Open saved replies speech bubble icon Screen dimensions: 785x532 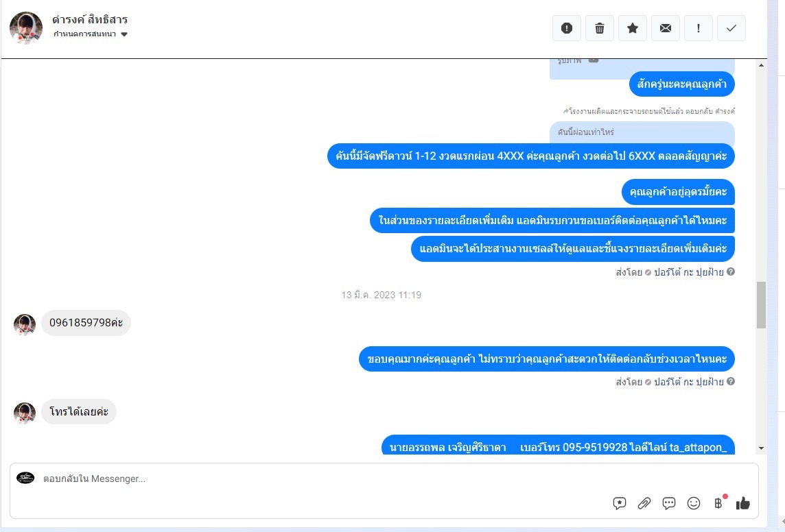tap(620, 503)
